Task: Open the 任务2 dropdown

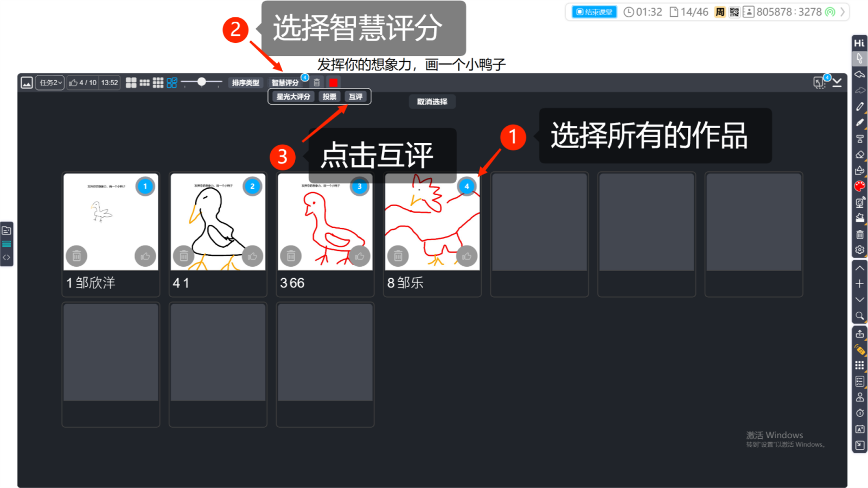Action: pos(50,82)
